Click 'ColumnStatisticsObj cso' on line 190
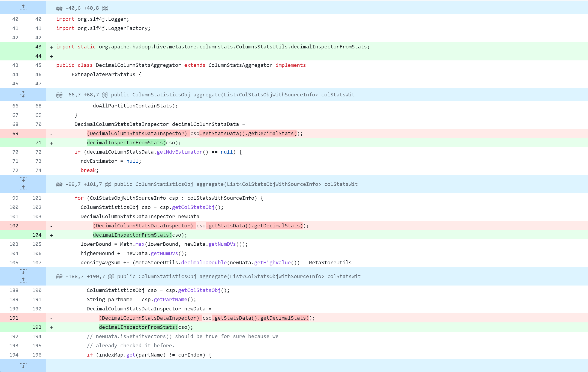 [158, 290]
